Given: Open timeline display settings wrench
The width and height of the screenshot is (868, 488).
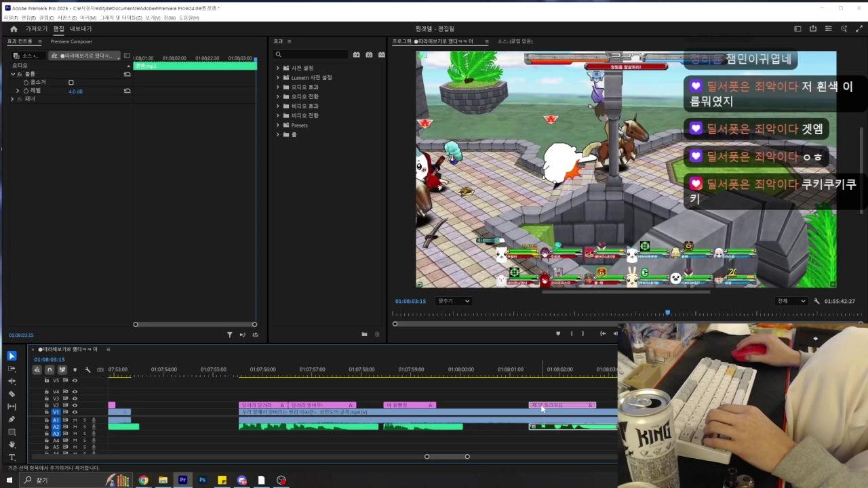Looking at the screenshot, I should (x=87, y=370).
